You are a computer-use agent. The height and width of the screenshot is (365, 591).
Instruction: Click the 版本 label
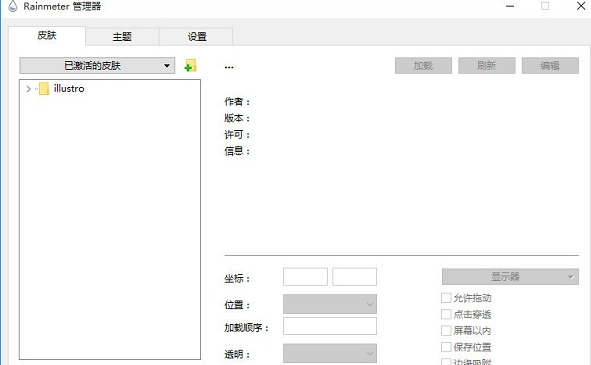pos(237,118)
